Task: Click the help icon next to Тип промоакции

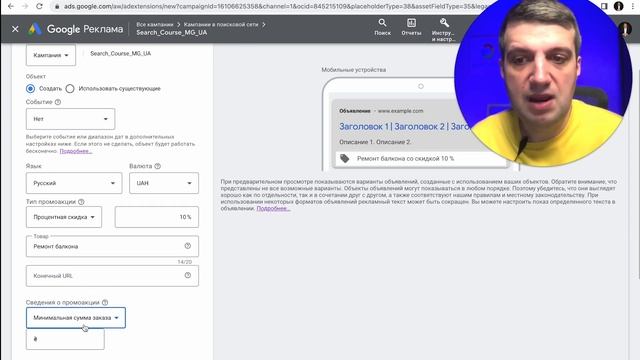Action: pos(81,202)
